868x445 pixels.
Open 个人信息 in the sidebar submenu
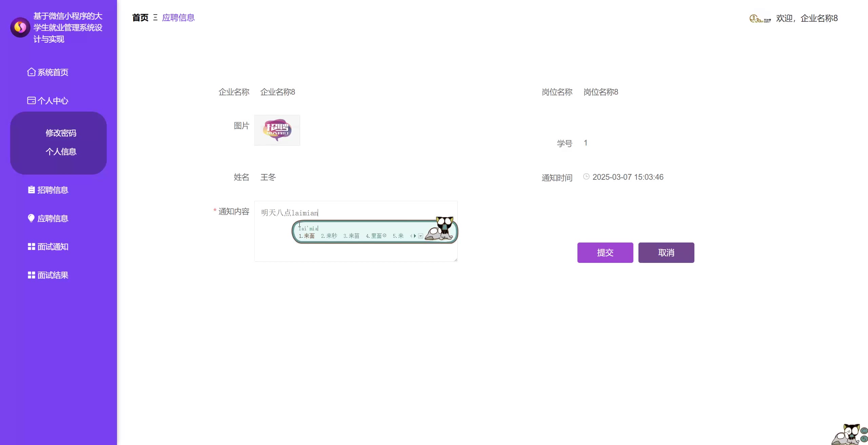[61, 152]
